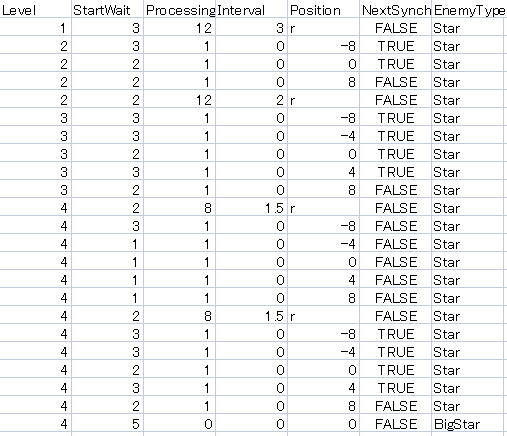Select NextSynch FALSE cell in BigStar row
This screenshot has height=436, width=507.
[396, 424]
